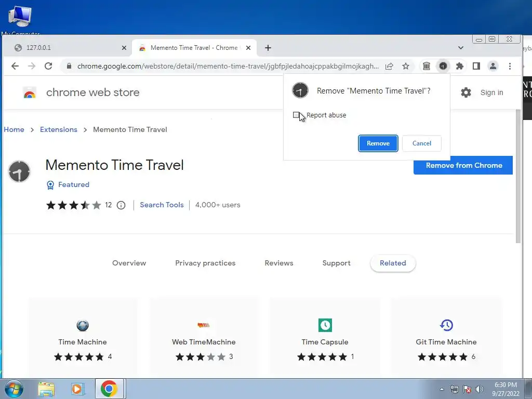Switch to the Support tab

pos(336,263)
